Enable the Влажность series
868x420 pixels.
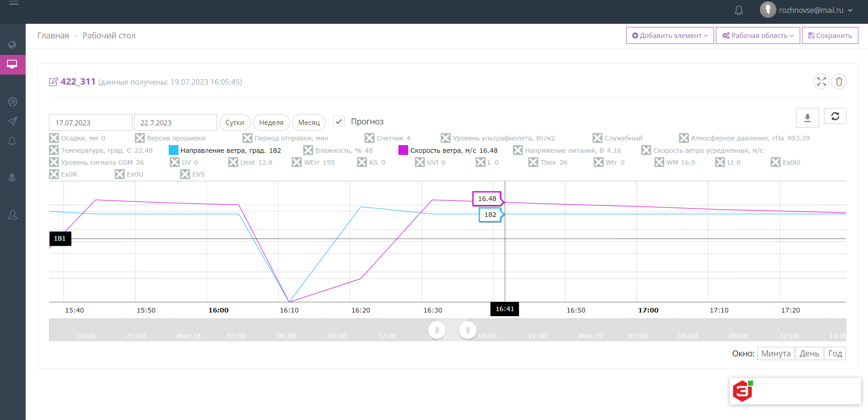[308, 151]
